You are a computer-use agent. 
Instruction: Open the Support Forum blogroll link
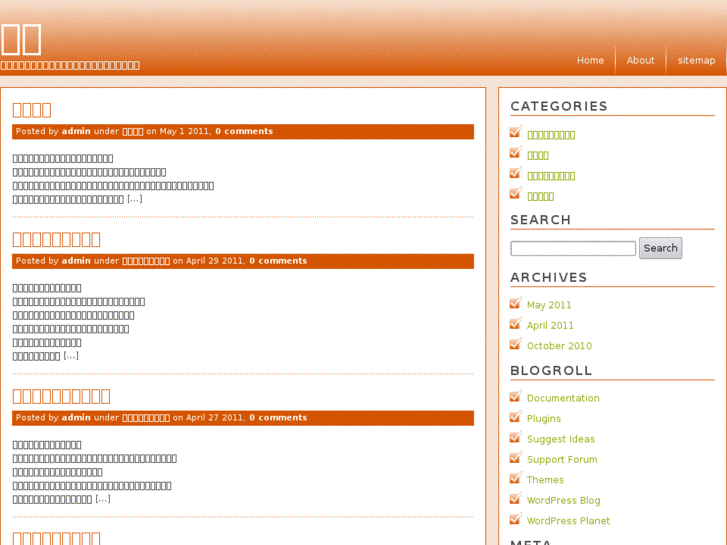tap(562, 460)
